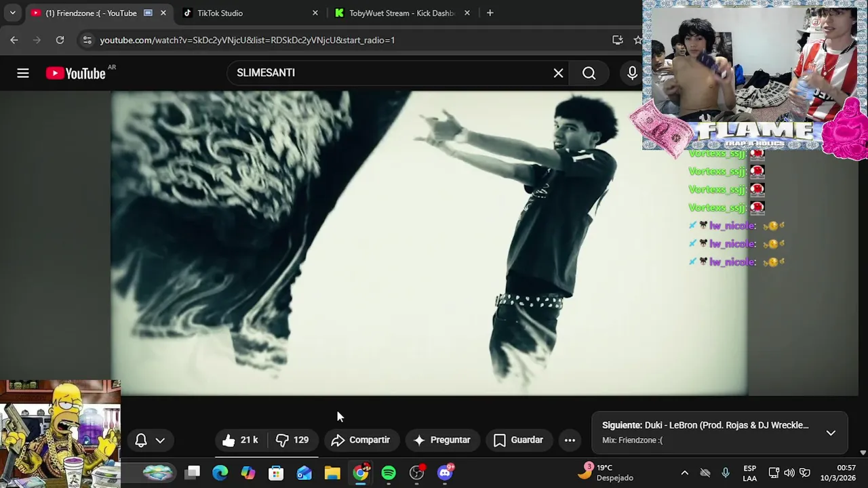Open OBS Studio from the taskbar
The image size is (868, 488).
tap(417, 472)
